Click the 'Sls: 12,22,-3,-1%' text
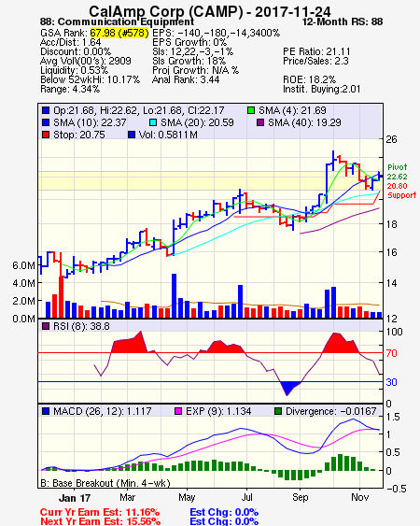Image resolution: width=420 pixels, height=526 pixels. point(193,51)
